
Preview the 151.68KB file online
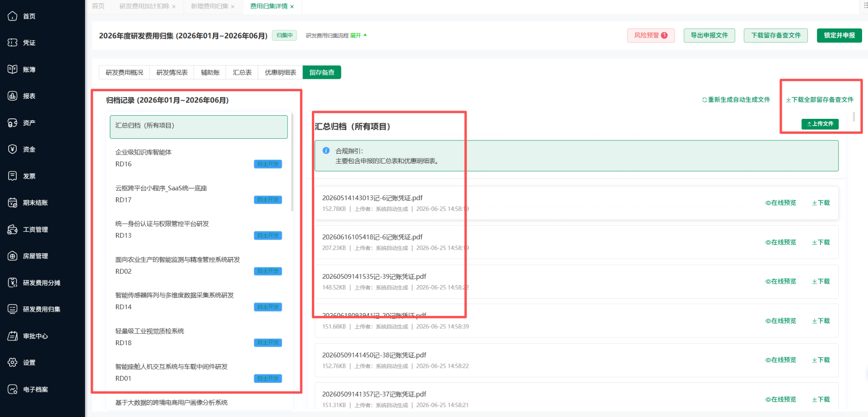click(x=780, y=321)
